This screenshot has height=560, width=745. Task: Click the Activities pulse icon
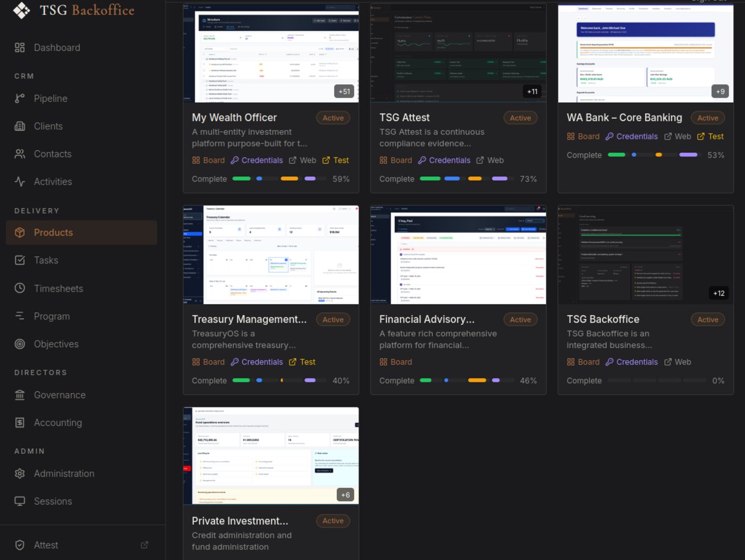[20, 182]
